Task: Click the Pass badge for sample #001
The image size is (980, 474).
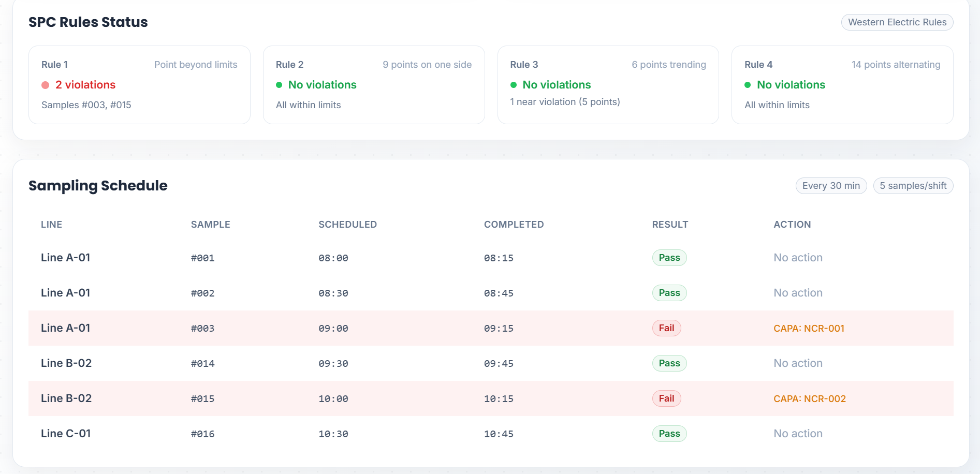Action: click(x=669, y=258)
